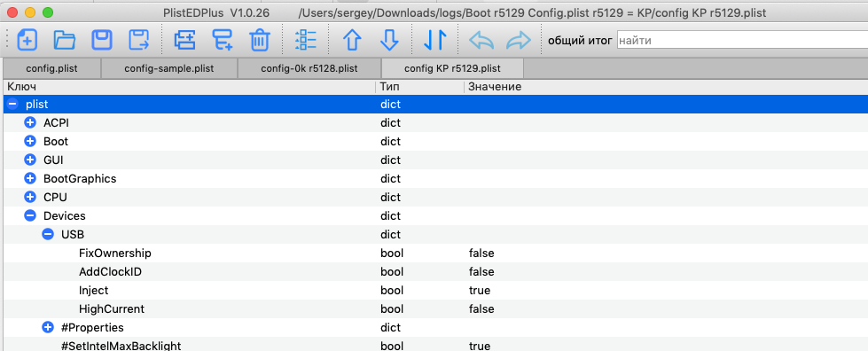The width and height of the screenshot is (868, 351).
Task: Undo the last change
Action: tap(481, 41)
